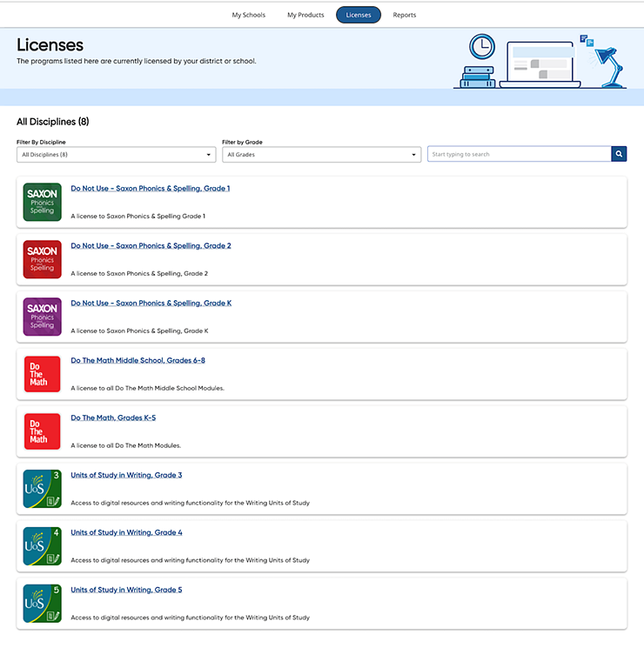Switch to the My Products tab
The height and width of the screenshot is (648, 644).
click(305, 15)
